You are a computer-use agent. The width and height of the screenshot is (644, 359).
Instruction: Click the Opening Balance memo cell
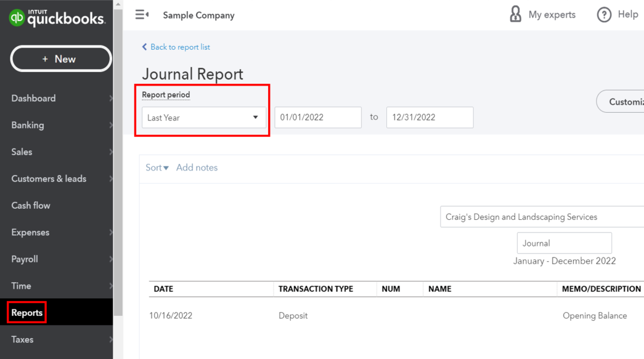click(595, 315)
